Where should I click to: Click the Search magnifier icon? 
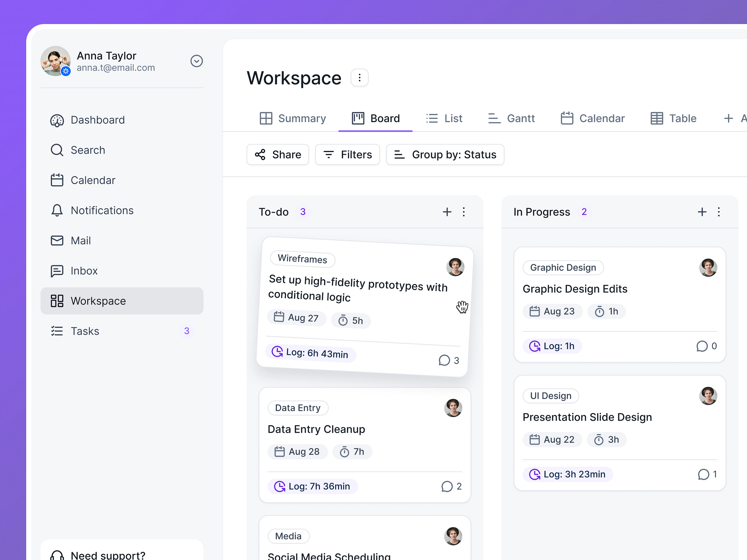click(57, 150)
